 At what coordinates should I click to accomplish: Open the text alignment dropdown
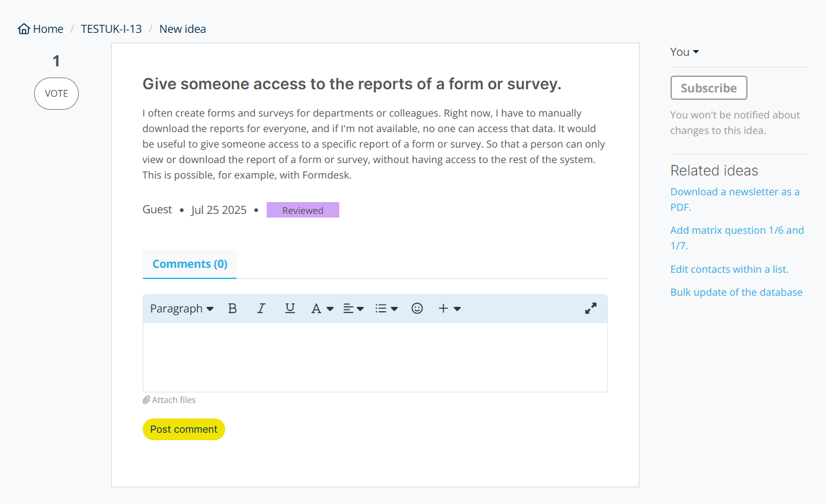click(x=354, y=309)
